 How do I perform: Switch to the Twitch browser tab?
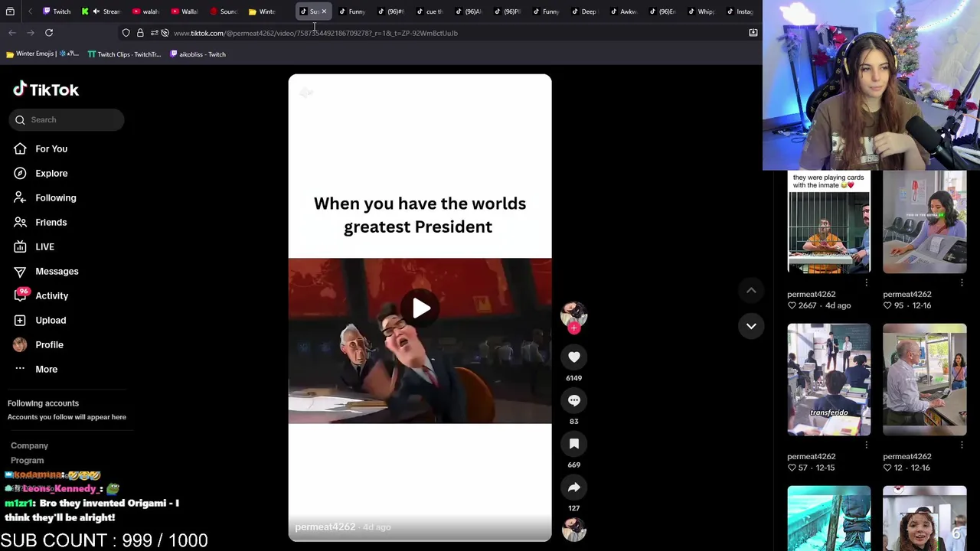(57, 11)
